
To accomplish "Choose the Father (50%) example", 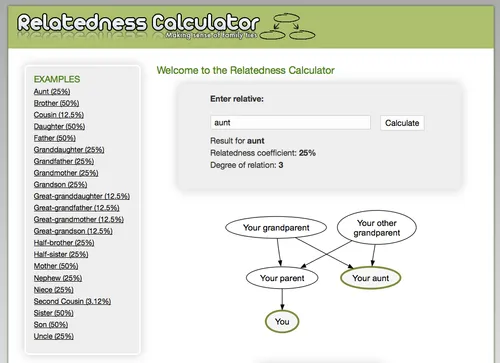I will click(x=55, y=138).
